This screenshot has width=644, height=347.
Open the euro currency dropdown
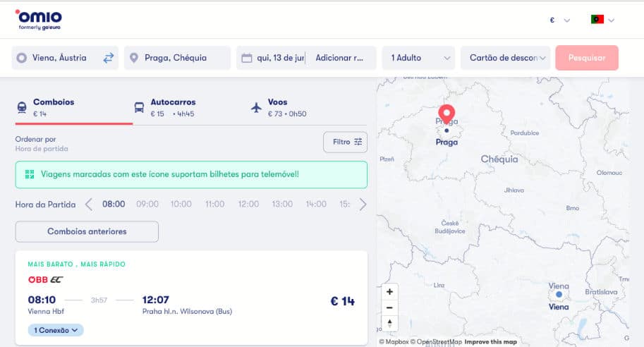pyautogui.click(x=560, y=20)
